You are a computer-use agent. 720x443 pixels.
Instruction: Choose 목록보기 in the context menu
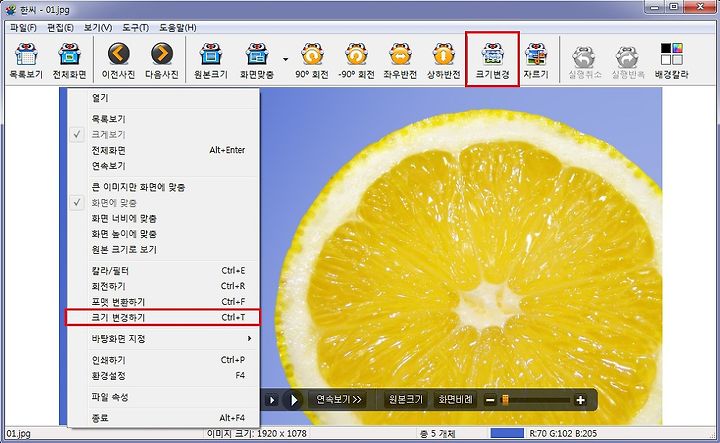(x=163, y=119)
